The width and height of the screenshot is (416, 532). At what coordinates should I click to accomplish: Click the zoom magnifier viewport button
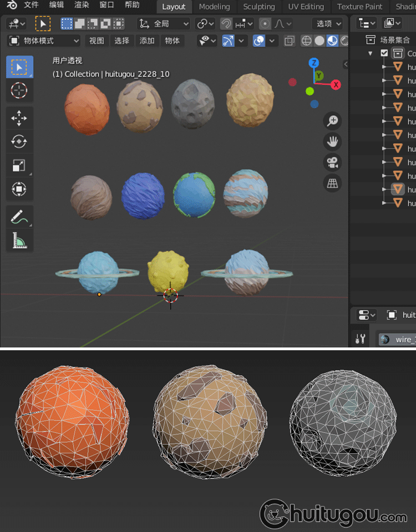pyautogui.click(x=332, y=121)
